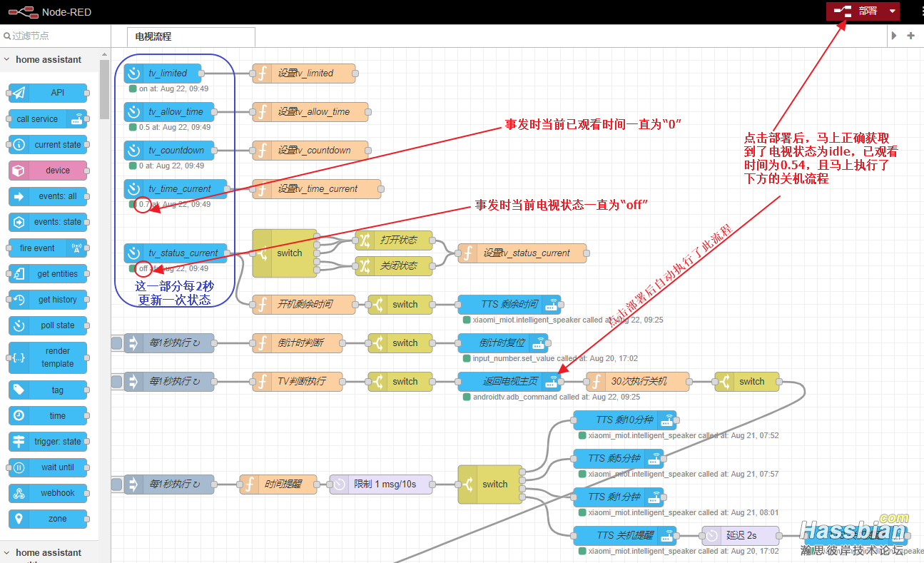Trigger the inject node before 时间提醒
Viewport: 924px width, 563px height.
click(117, 484)
